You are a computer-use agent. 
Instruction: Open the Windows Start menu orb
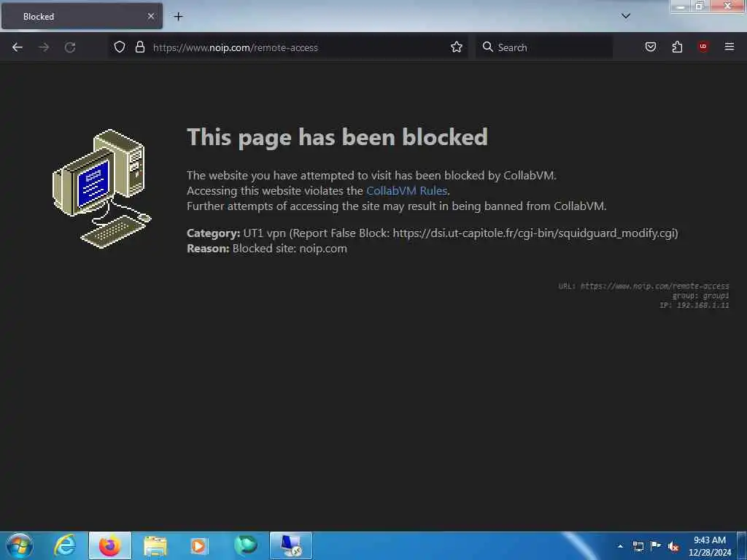coord(20,545)
